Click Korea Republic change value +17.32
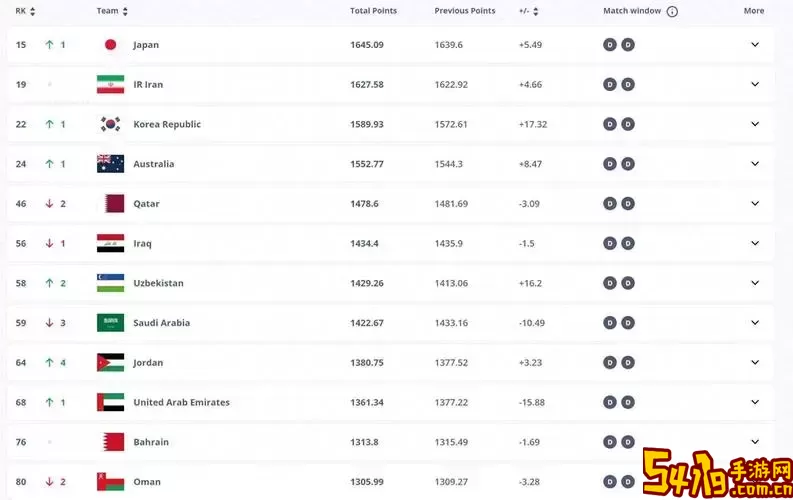Screen dimensions: 793x500 pos(533,124)
